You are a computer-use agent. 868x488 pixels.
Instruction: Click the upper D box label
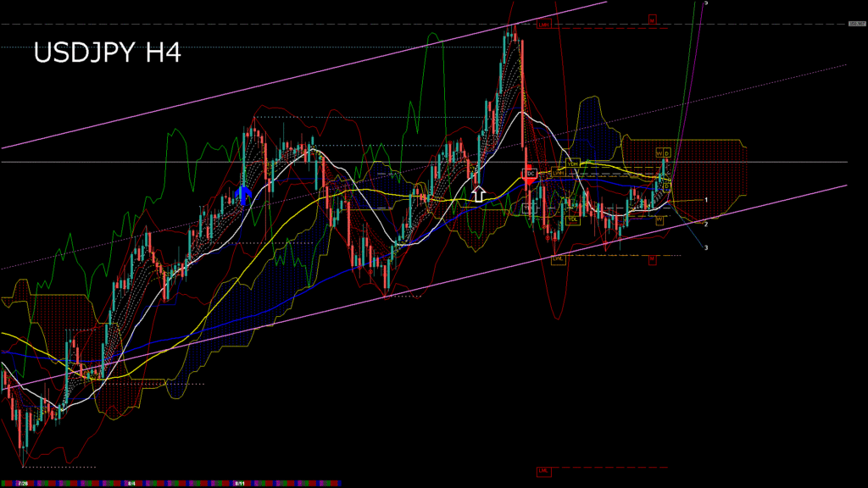pos(667,152)
